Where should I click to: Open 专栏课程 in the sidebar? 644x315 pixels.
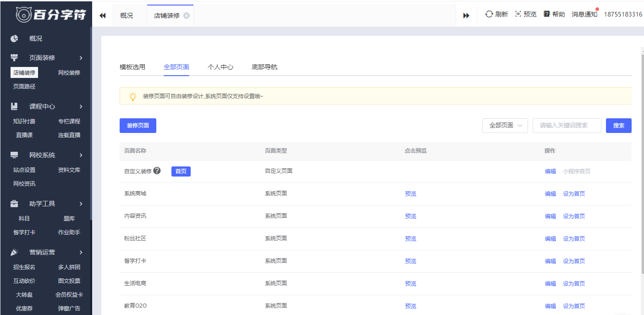coord(69,121)
